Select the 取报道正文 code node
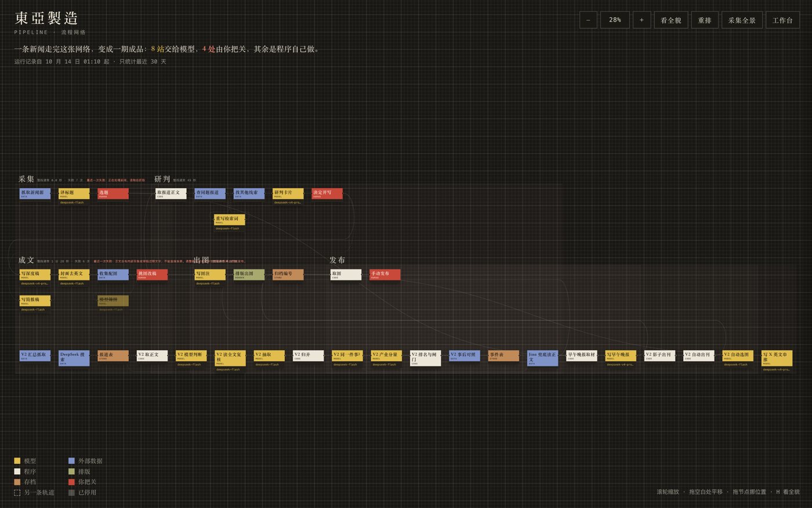The height and width of the screenshot is (508, 812). [171, 193]
